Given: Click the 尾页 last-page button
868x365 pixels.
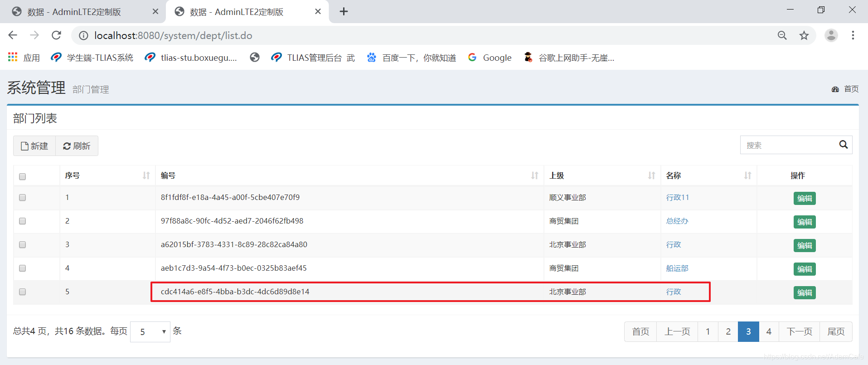Looking at the screenshot, I should (836, 331).
